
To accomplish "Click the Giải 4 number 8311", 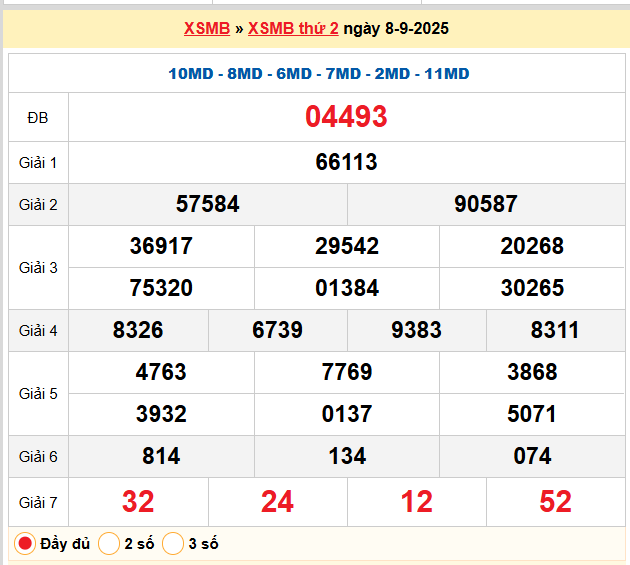I will tap(555, 330).
